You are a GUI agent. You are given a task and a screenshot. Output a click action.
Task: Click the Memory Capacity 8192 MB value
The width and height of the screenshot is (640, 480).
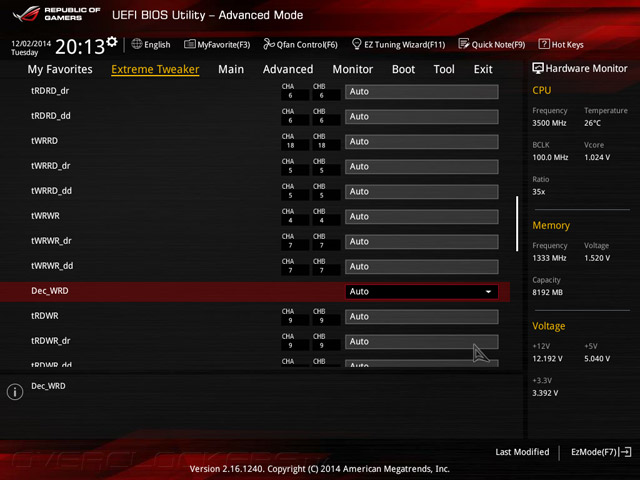tap(547, 292)
